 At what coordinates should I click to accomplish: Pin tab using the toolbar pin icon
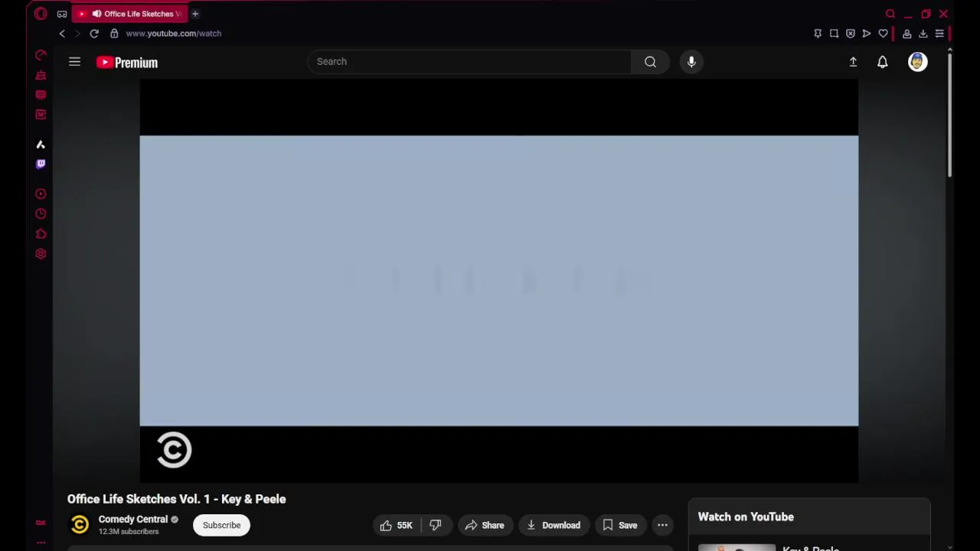coord(818,34)
